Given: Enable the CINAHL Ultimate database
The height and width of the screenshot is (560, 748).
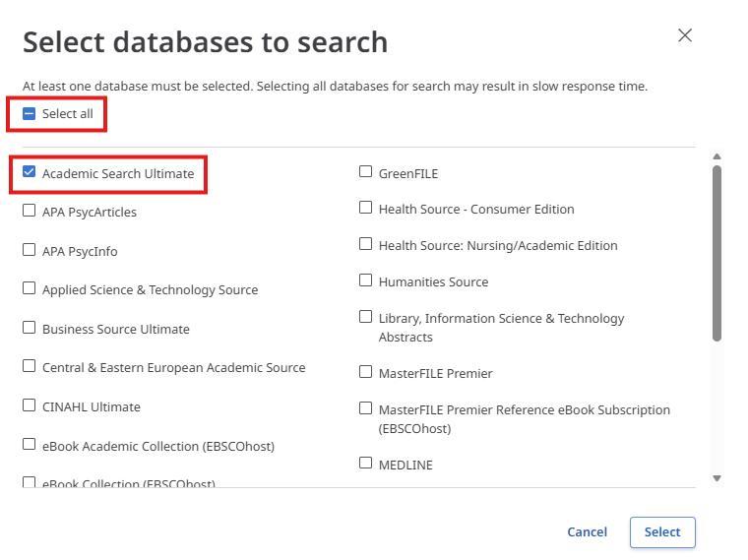Looking at the screenshot, I should point(30,405).
